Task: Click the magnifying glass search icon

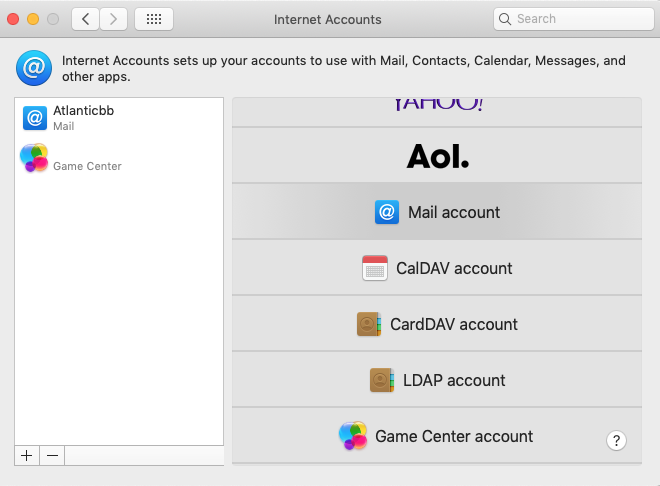Action: [x=505, y=19]
